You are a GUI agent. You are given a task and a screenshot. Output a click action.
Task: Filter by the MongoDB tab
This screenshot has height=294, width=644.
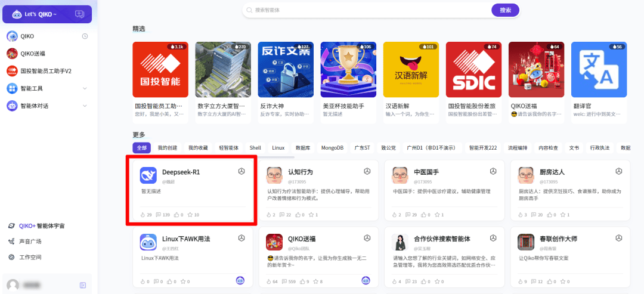[x=332, y=148]
